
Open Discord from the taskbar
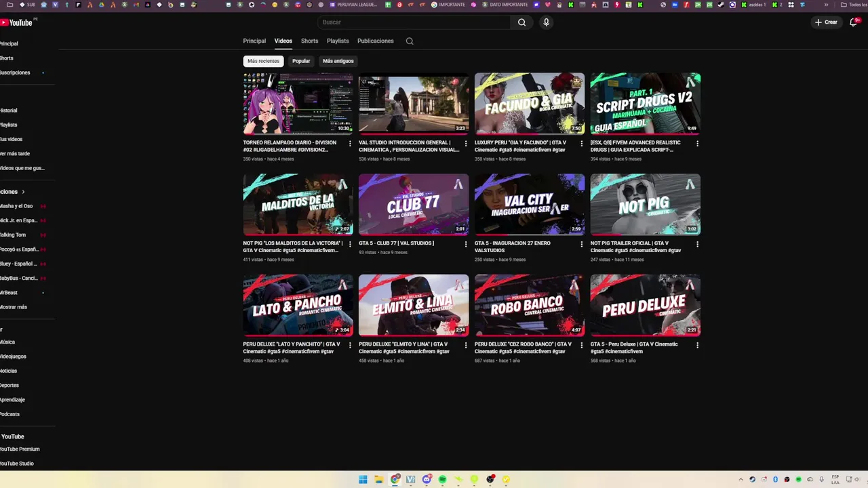point(427,479)
